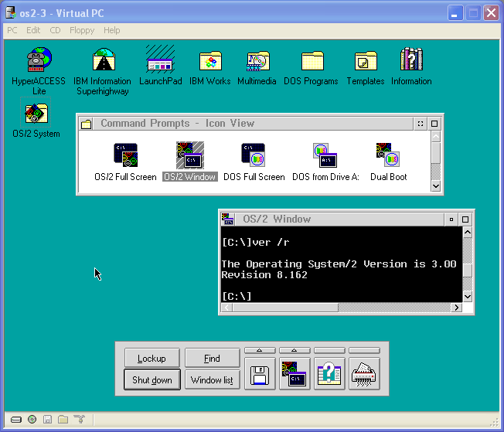Click OS/2 Window vertical scrollbar thumb
Viewport: 504px width, 432px height.
468,270
